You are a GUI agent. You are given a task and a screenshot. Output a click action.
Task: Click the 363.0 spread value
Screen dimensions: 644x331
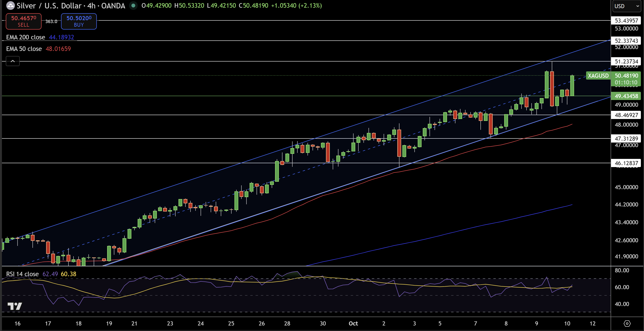(x=51, y=22)
